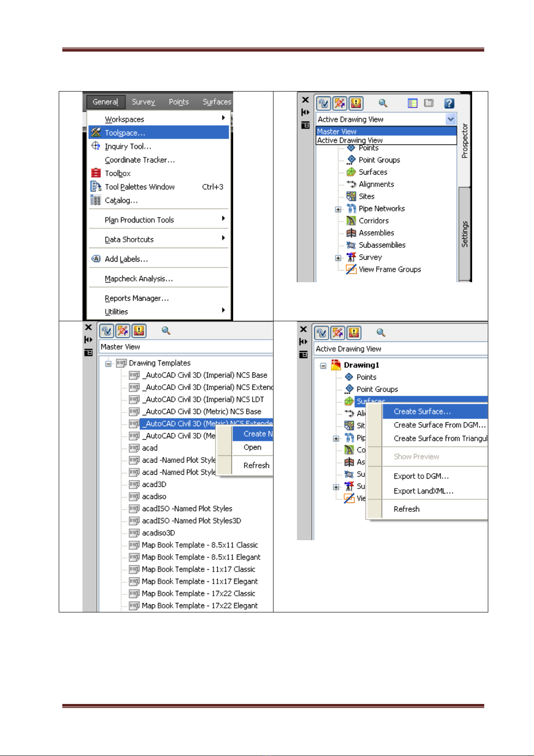Click the Toolspace hammer icon in General menu
Viewport: 534px width, 756px height.
(96, 132)
